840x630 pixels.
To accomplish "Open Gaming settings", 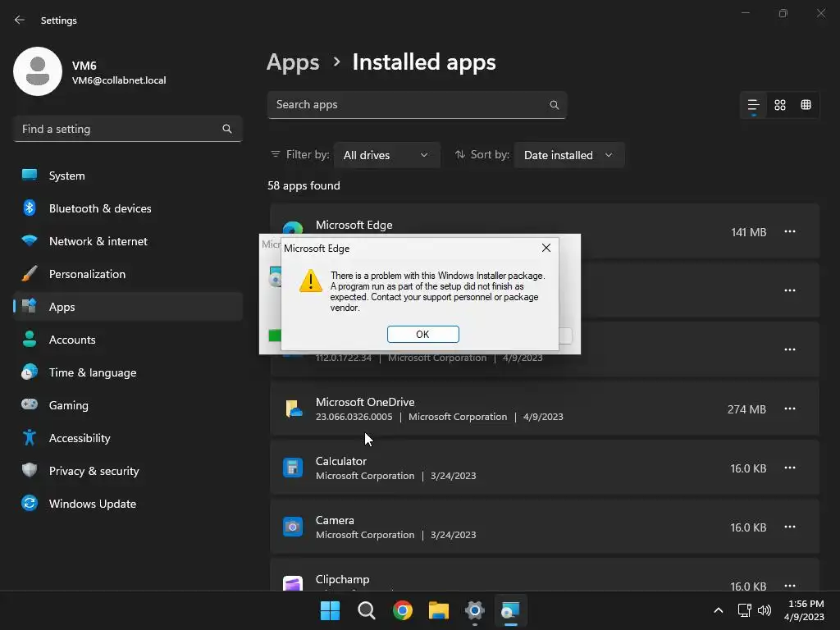I will pos(127,405).
